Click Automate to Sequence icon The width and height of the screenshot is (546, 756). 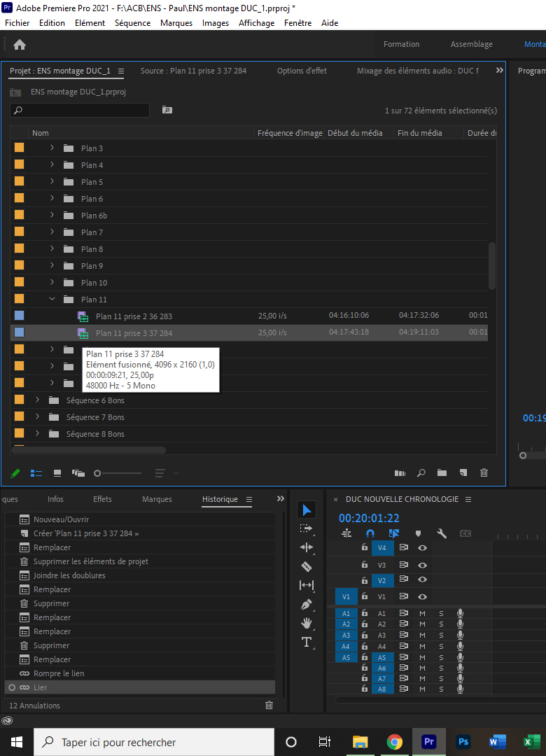coord(400,473)
